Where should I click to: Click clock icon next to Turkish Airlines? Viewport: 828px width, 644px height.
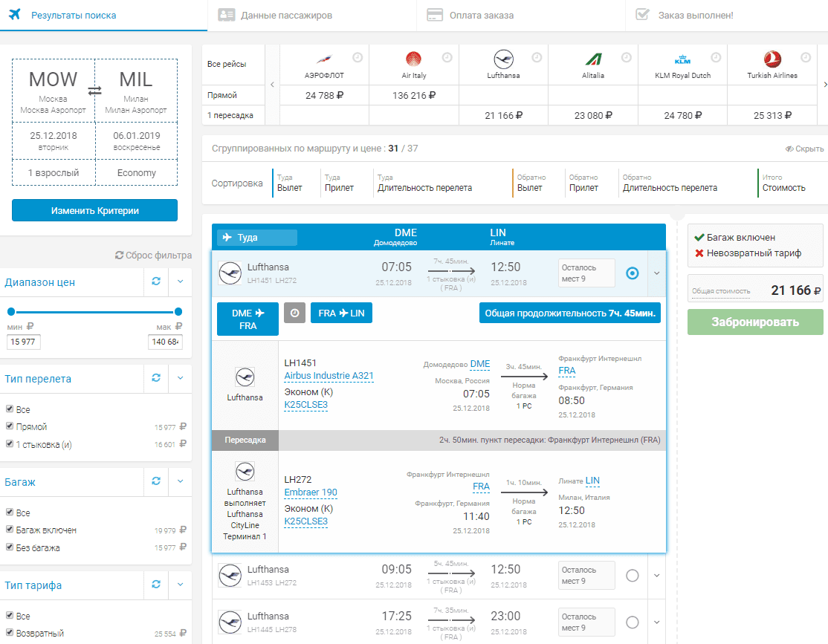806,57
